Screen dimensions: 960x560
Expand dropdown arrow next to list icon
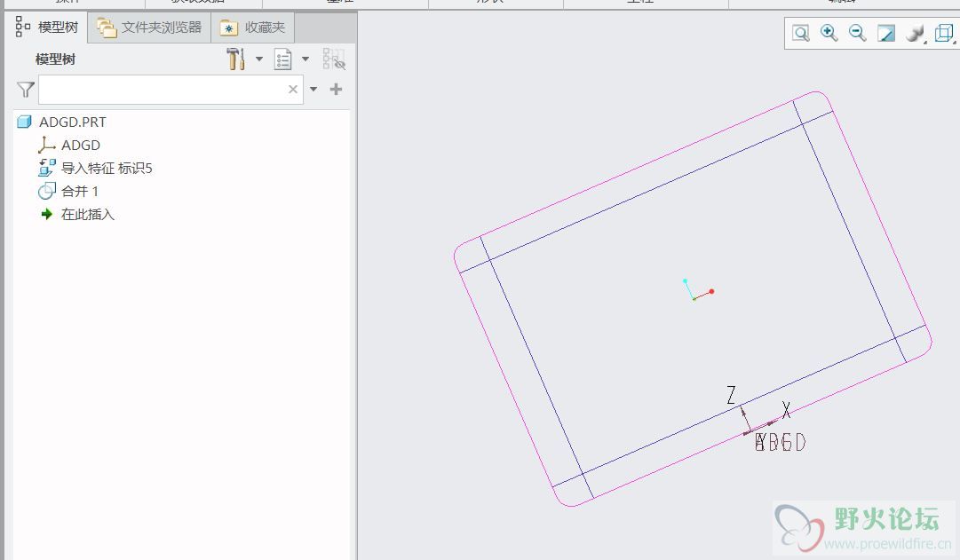point(305,59)
